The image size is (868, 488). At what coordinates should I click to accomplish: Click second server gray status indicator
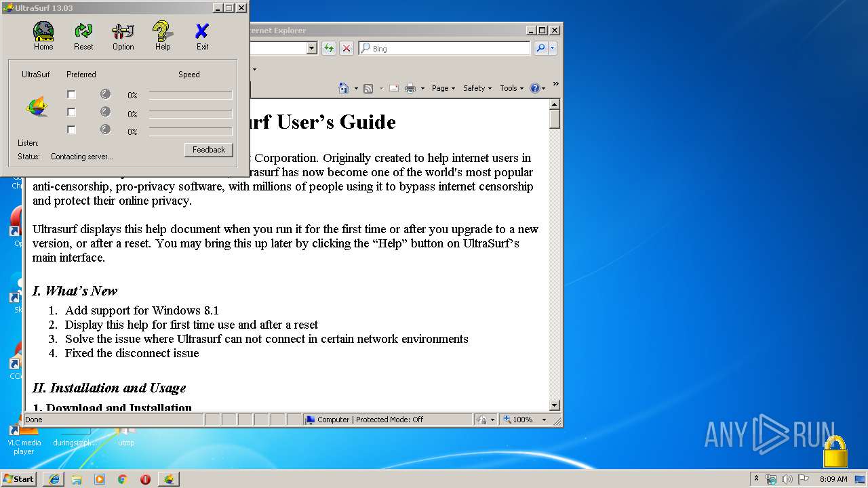tap(105, 112)
